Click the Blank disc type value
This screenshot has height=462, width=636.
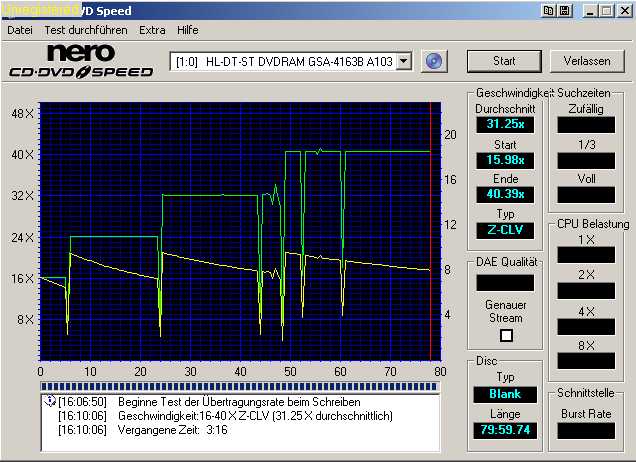tap(505, 394)
